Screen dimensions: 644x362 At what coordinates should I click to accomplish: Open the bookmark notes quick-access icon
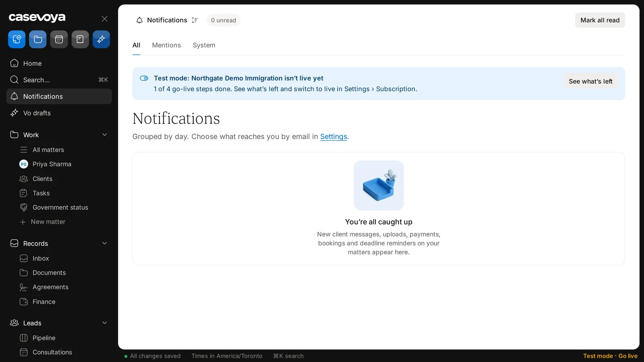pos(80,39)
